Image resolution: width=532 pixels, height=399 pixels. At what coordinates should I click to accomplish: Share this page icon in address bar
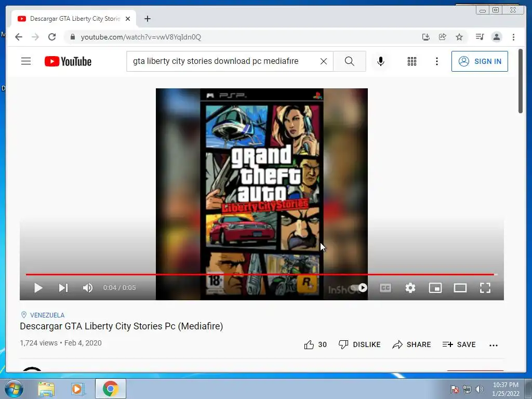443,37
